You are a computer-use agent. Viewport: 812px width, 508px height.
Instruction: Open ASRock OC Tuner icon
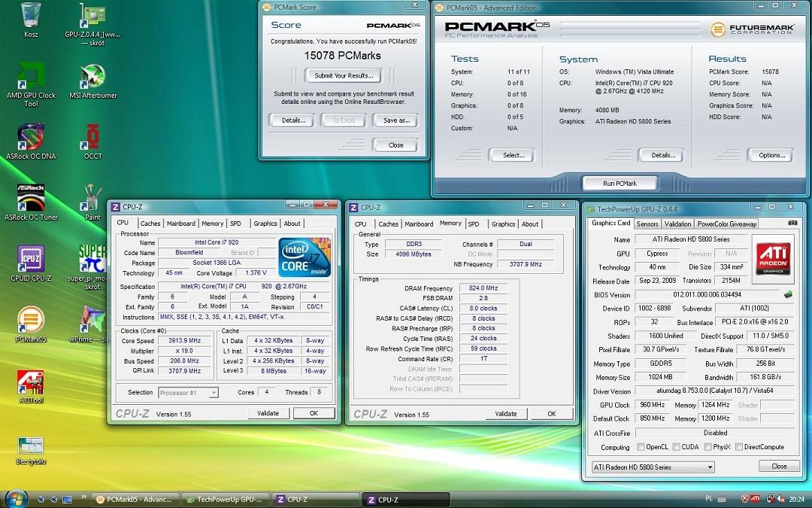31,202
